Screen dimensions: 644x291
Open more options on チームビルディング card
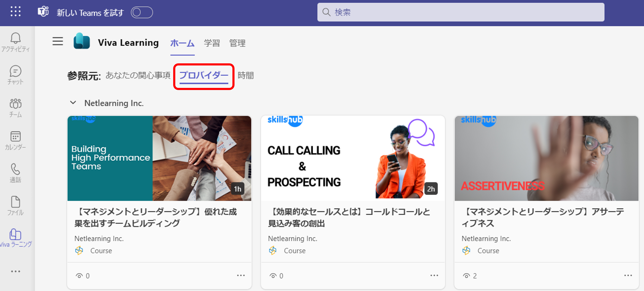(241, 275)
